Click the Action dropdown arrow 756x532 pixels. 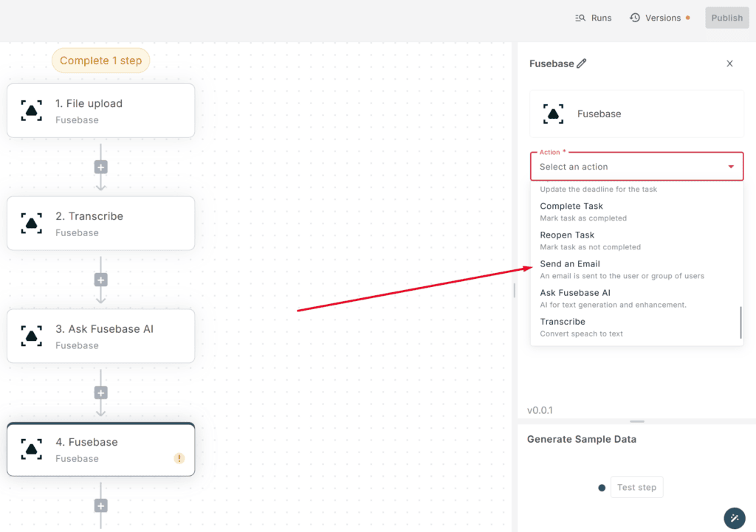(731, 167)
